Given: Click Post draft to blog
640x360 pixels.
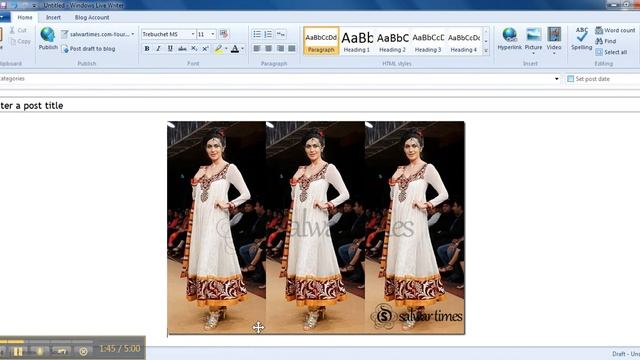Looking at the screenshot, I should [88, 49].
